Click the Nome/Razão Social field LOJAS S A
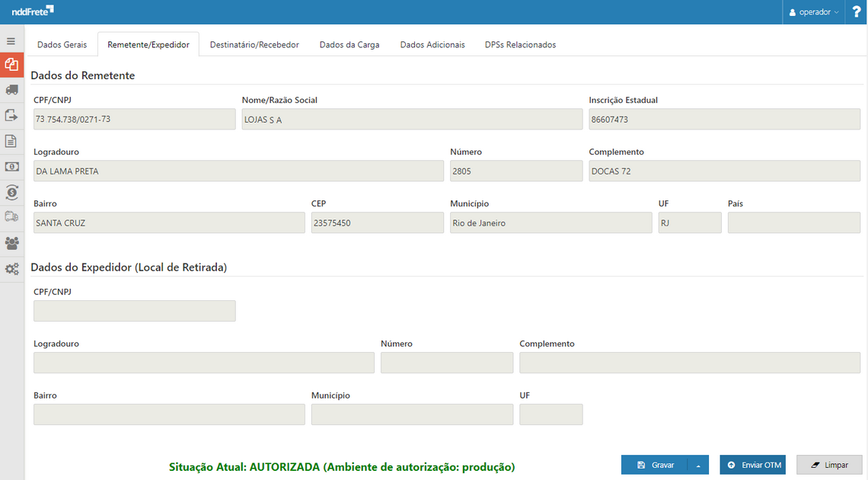This screenshot has width=868, height=480. (412, 119)
